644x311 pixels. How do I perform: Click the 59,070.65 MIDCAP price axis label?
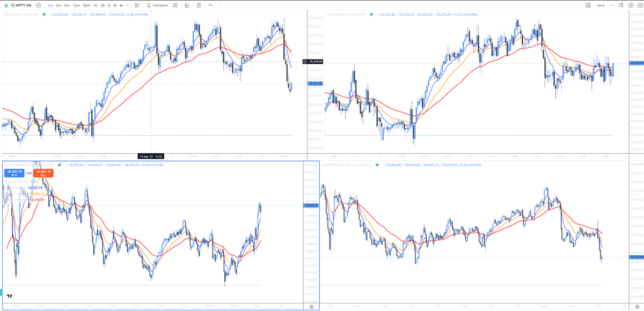point(636,257)
